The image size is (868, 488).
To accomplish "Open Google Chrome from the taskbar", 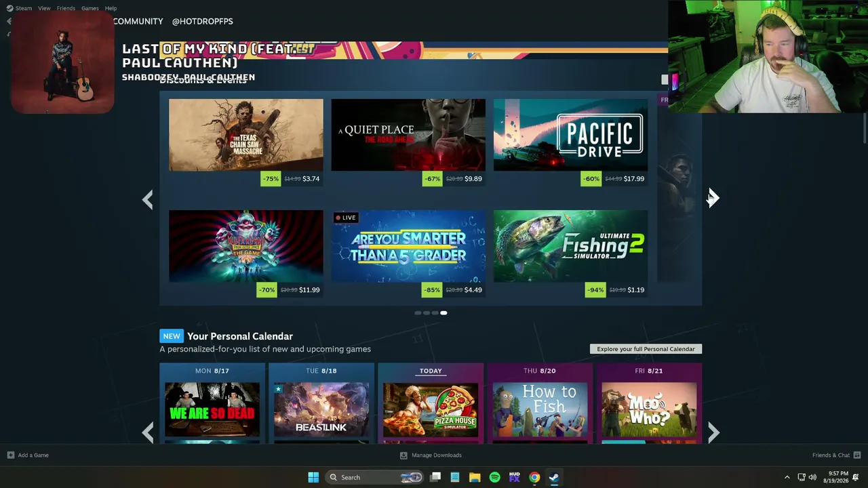I will [534, 477].
